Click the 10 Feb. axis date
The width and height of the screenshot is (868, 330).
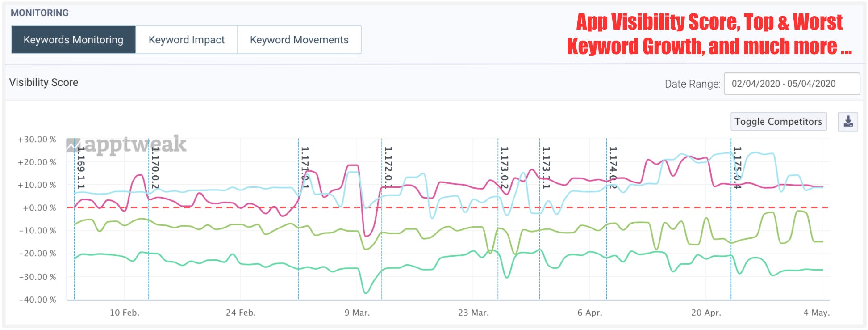(125, 313)
